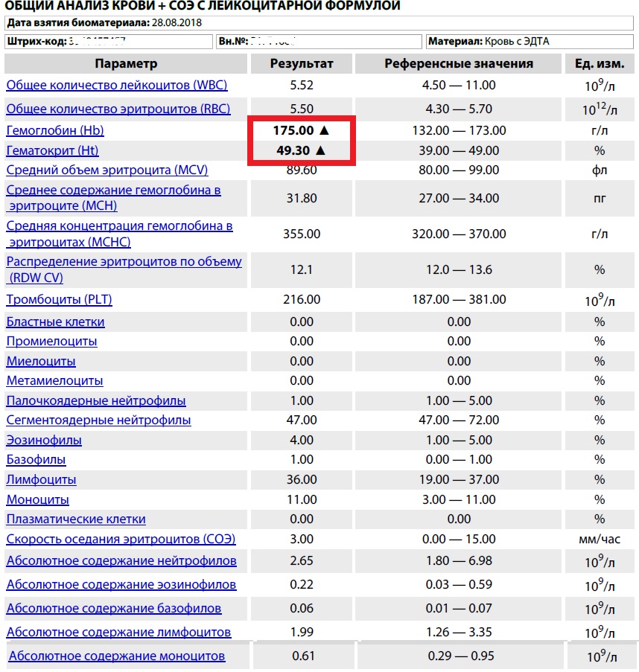The width and height of the screenshot is (639, 672).
Task: Click the 'Результат' column header
Action: point(302,63)
